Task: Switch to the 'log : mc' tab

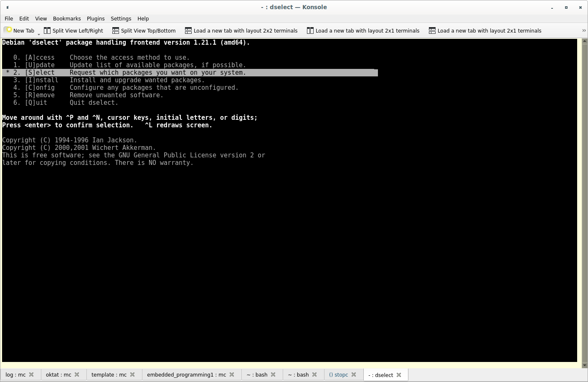Action: click(15, 375)
